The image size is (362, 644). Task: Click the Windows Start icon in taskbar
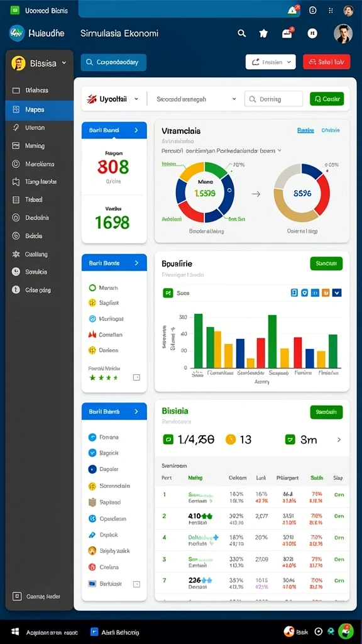(x=16, y=632)
